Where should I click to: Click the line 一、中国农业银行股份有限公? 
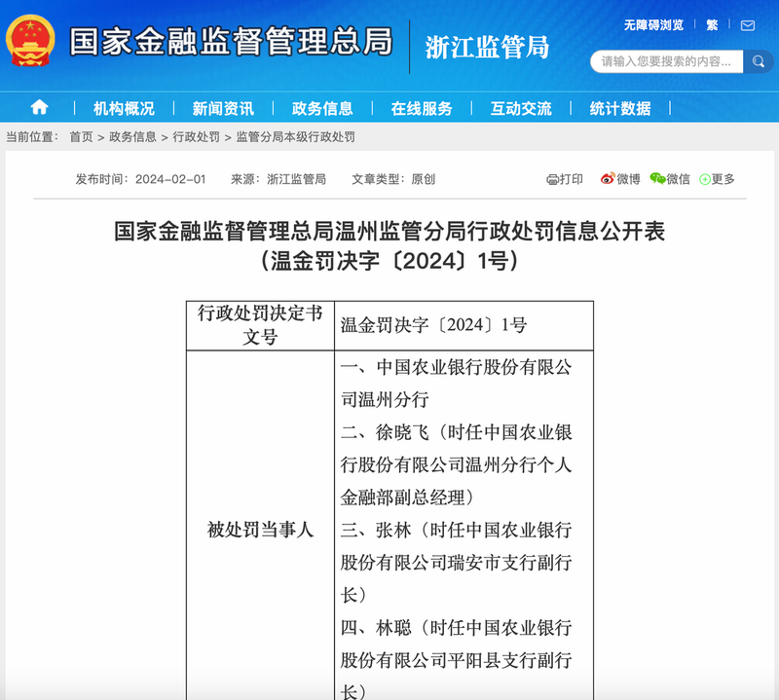pyautogui.click(x=456, y=368)
